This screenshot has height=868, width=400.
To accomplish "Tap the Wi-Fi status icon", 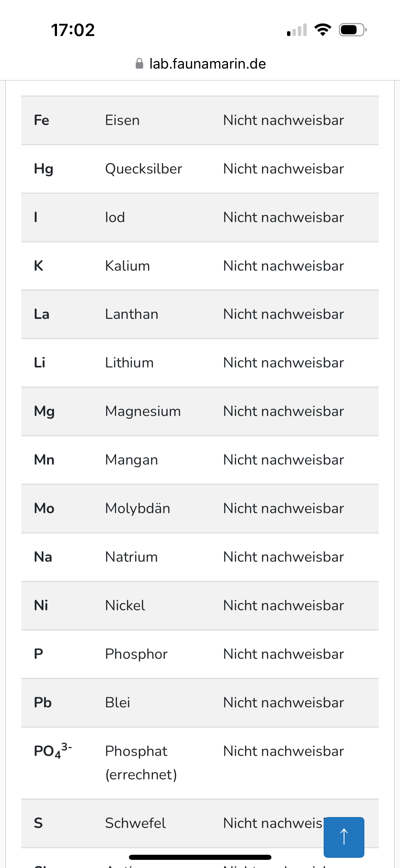I will click(323, 30).
